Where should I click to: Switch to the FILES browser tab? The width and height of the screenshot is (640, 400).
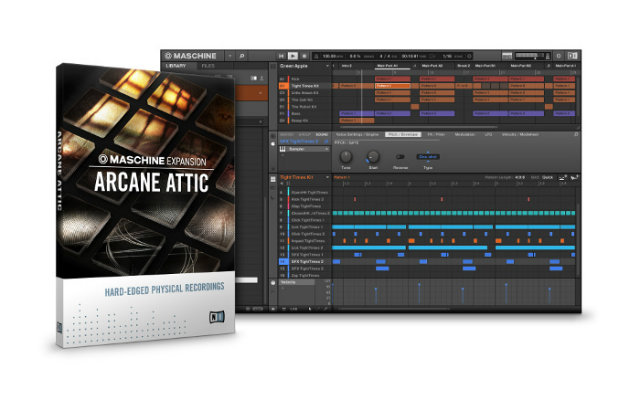point(208,66)
